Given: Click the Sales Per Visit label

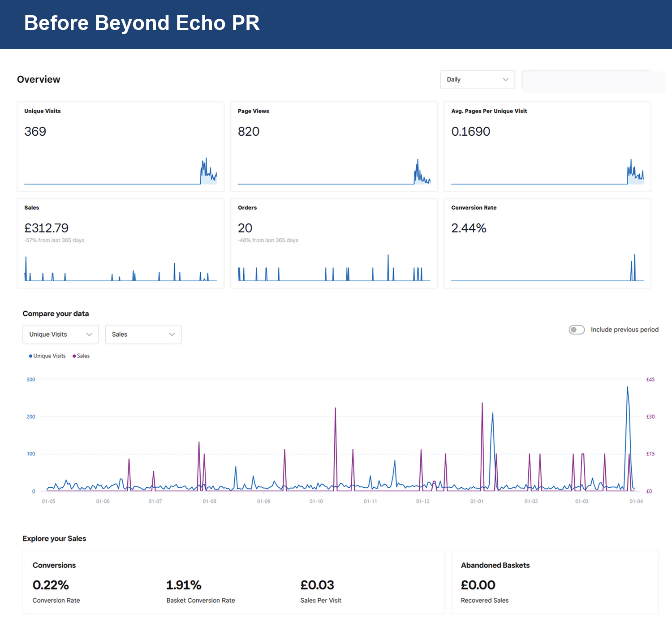Looking at the screenshot, I should (321, 601).
